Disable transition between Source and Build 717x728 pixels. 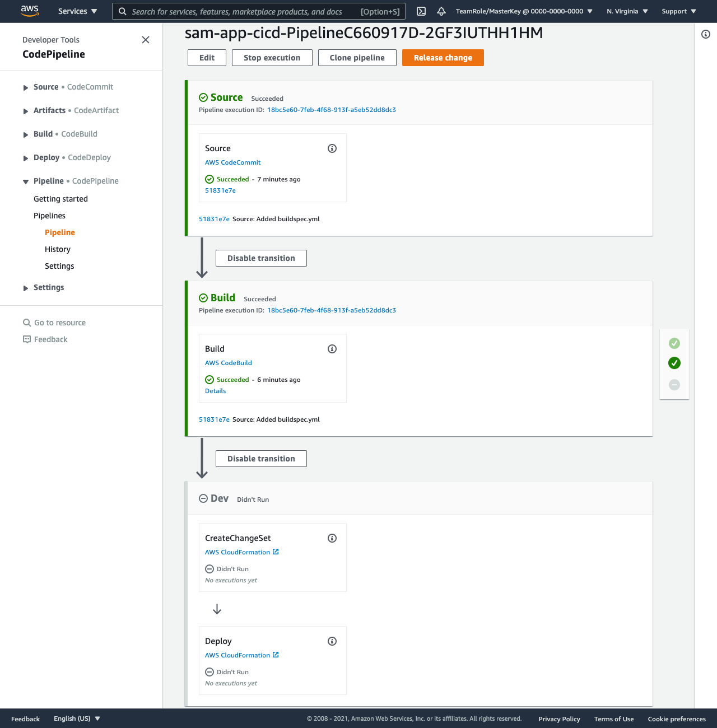coord(261,258)
